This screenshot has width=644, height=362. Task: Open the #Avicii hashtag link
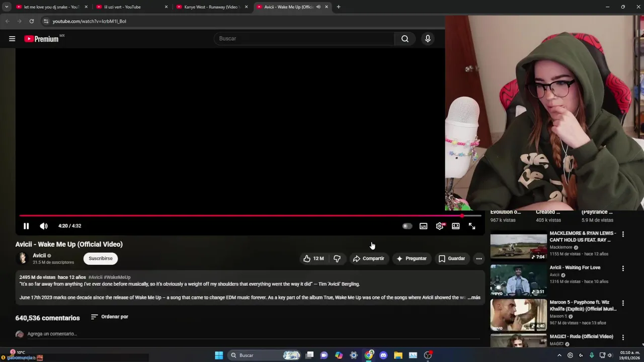[x=95, y=277]
